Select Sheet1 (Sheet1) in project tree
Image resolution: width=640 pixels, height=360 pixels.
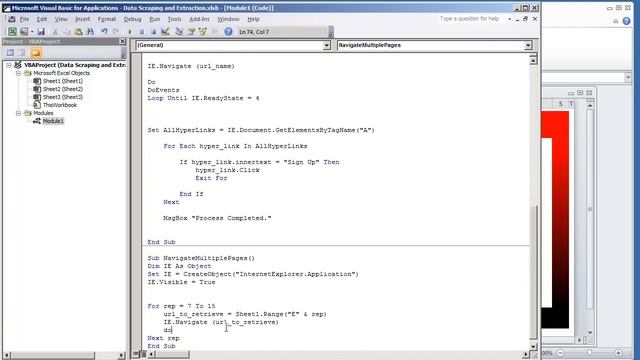click(63, 81)
